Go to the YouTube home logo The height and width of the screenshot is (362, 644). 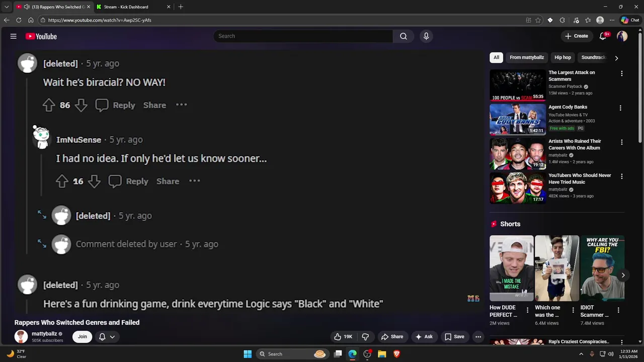coord(41,36)
